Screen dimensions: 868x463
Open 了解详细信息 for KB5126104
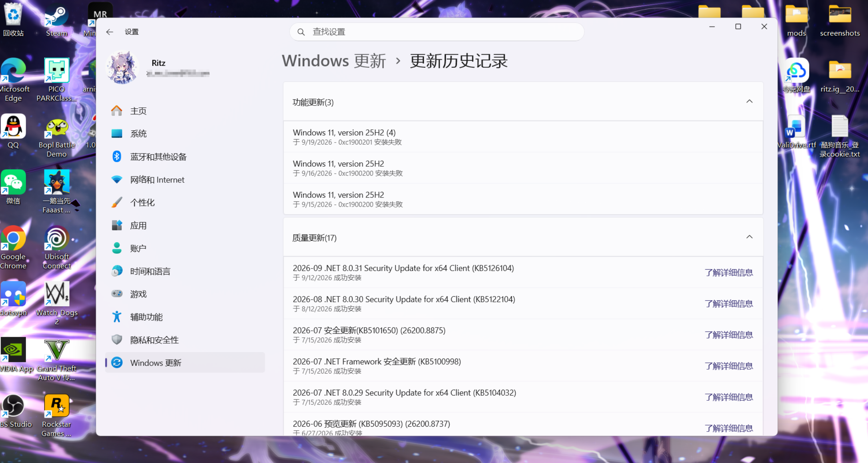click(x=728, y=273)
